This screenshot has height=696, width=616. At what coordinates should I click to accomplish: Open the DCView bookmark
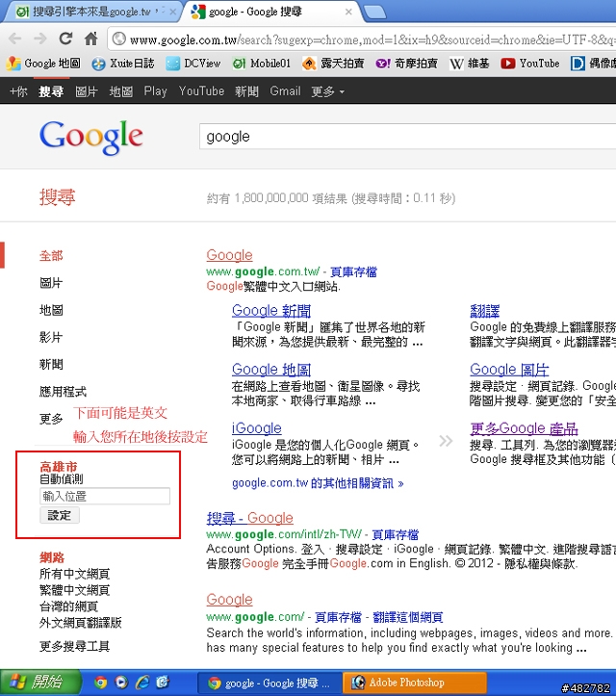193,64
